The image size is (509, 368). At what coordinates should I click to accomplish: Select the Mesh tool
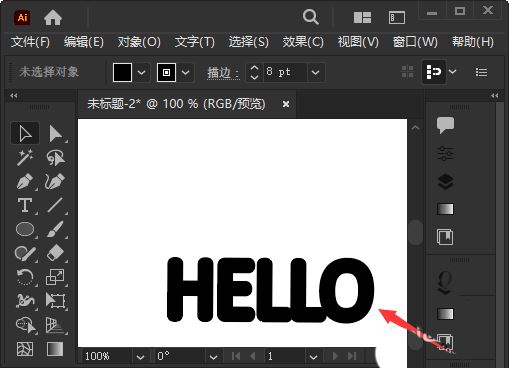click(x=25, y=349)
